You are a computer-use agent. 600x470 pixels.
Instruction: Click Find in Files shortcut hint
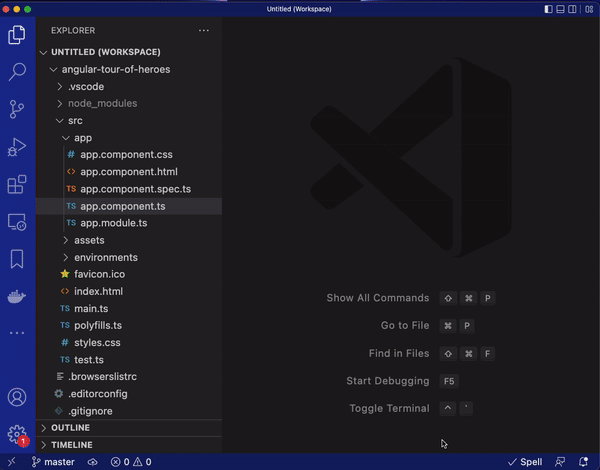[399, 353]
